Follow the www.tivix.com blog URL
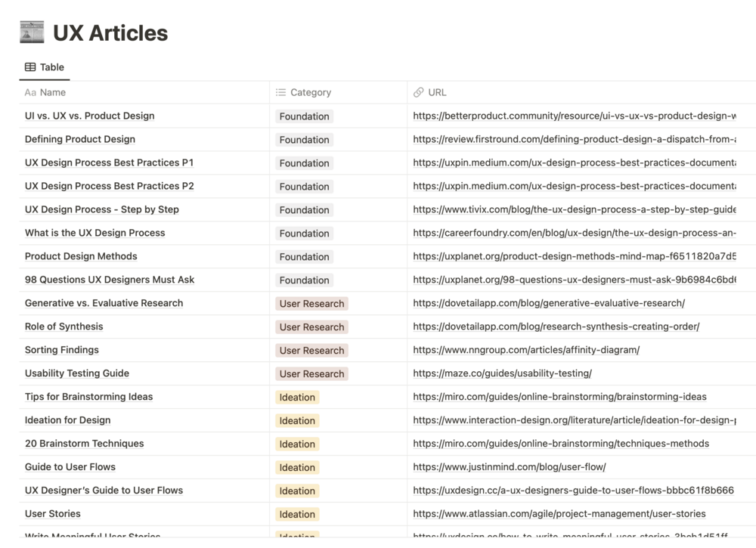Viewport: 756px width, 548px height. click(x=575, y=209)
